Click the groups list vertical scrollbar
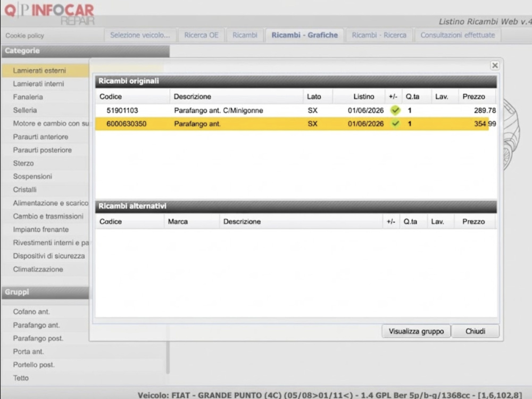532x399 pixels. pyautogui.click(x=168, y=357)
